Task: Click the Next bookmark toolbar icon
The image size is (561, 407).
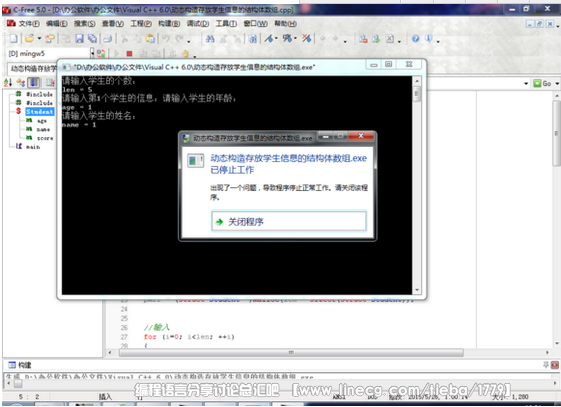Action: 287,38
